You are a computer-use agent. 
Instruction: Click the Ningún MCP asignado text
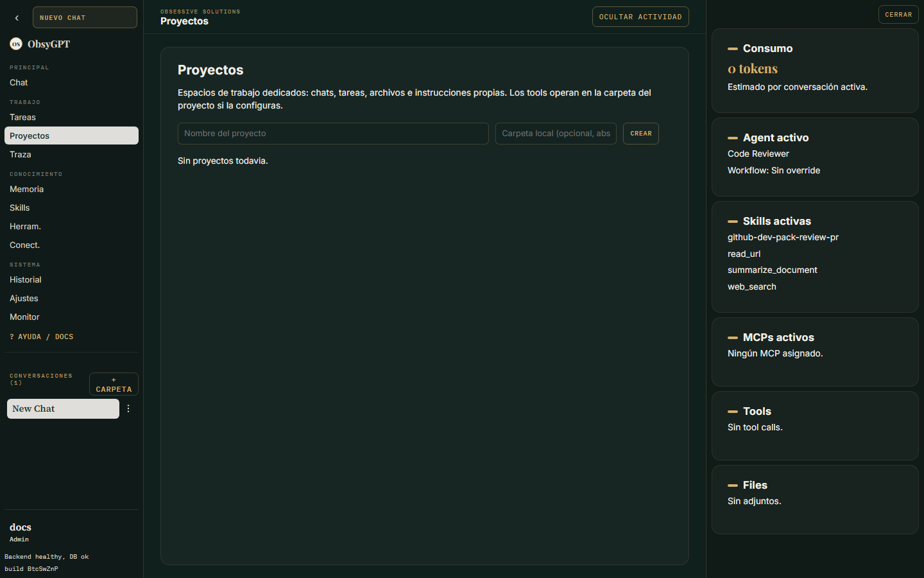click(775, 354)
